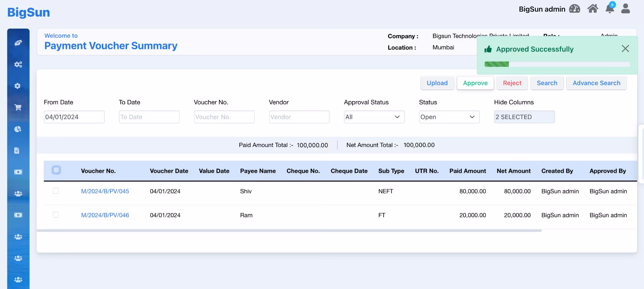
Task: Expand the Status dropdown showing Open
Action: pos(449,117)
